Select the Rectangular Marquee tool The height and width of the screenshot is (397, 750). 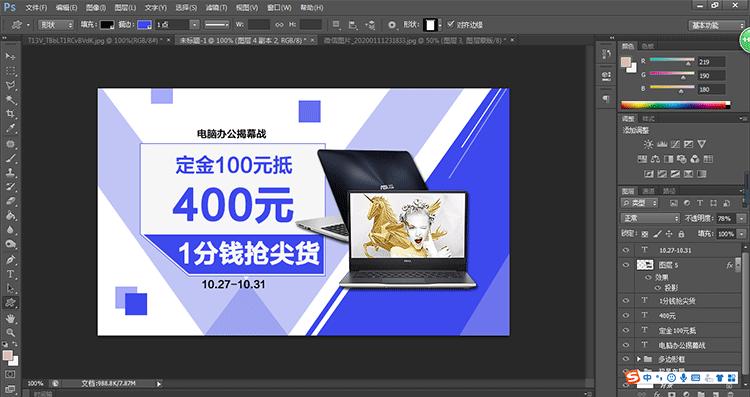[x=10, y=71]
